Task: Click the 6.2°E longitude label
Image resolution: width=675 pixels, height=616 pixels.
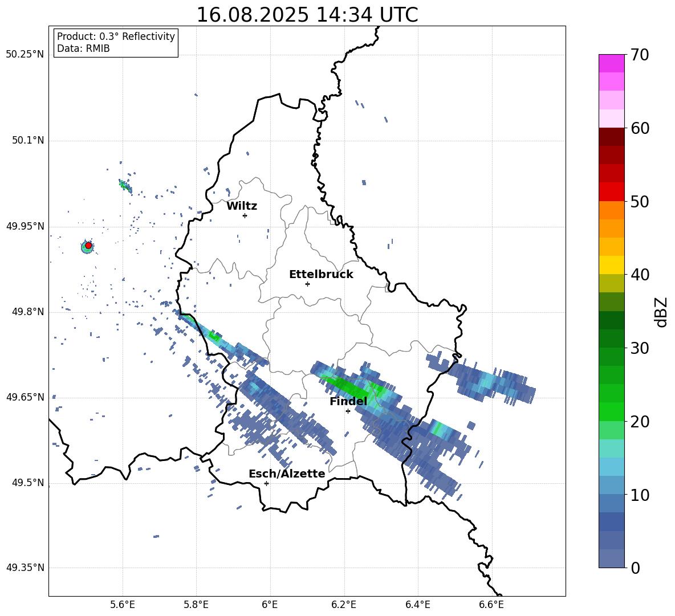Action: pyautogui.click(x=344, y=605)
